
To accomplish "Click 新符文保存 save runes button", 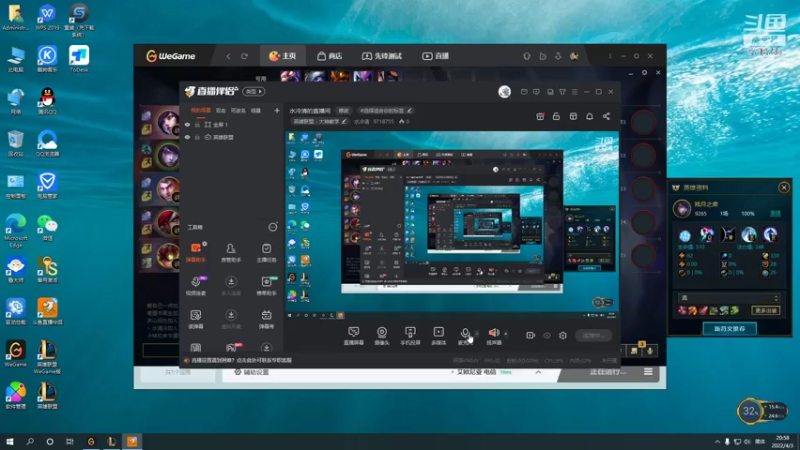I will [729, 329].
